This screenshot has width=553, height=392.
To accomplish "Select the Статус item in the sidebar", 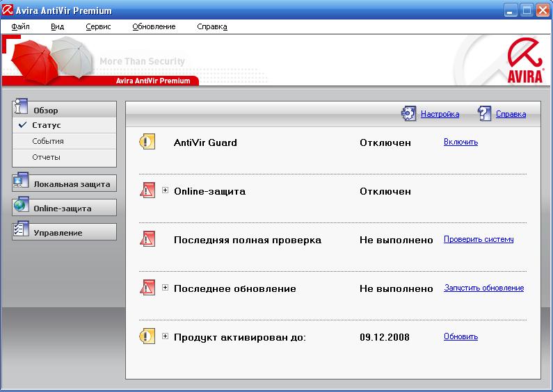I will tap(64, 125).
